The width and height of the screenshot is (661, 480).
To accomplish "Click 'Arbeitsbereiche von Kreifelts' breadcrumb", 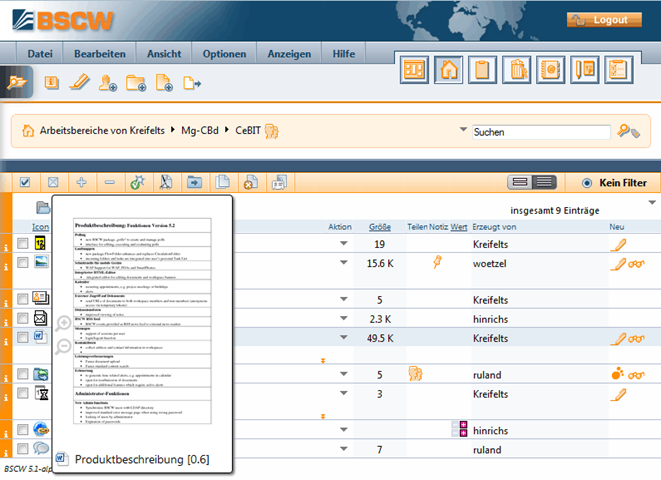I will click(102, 131).
